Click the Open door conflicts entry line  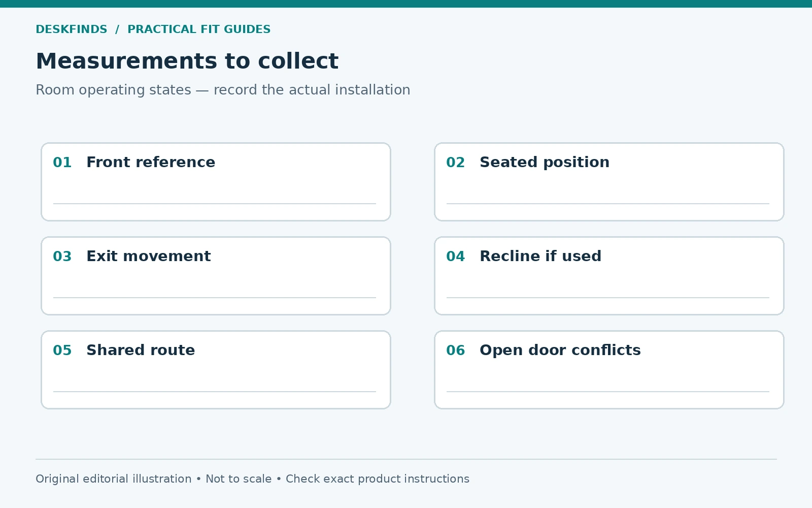click(x=608, y=392)
